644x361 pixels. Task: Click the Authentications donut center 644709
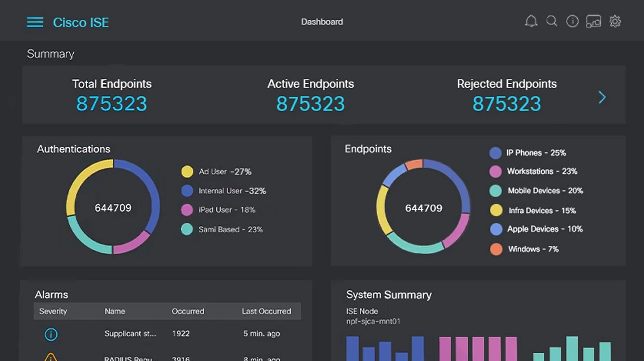[113, 208]
